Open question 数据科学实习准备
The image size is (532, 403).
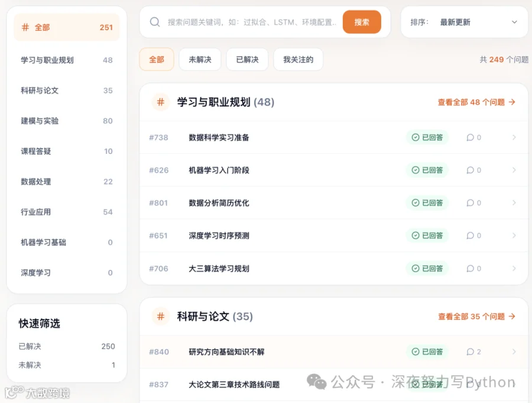point(219,137)
